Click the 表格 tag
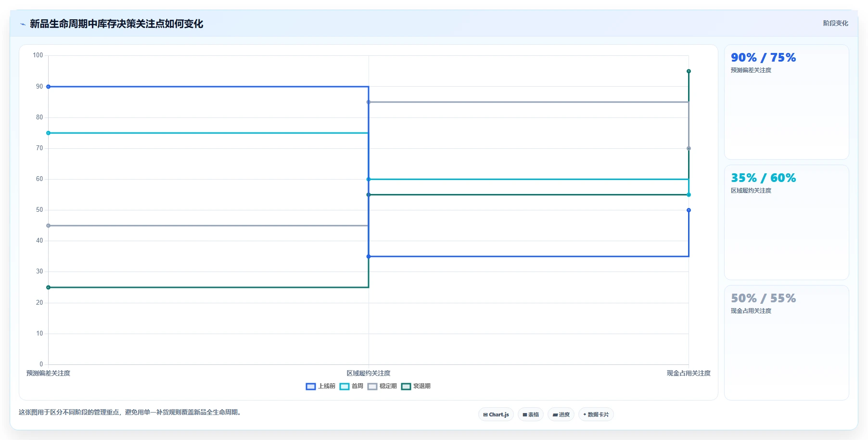The image size is (868, 440). pyautogui.click(x=531, y=414)
